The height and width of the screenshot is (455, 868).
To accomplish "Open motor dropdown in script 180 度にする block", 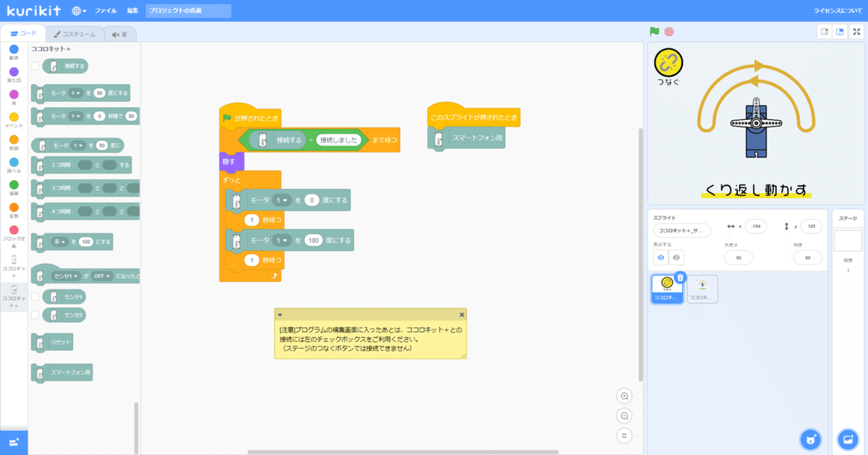I will (282, 240).
